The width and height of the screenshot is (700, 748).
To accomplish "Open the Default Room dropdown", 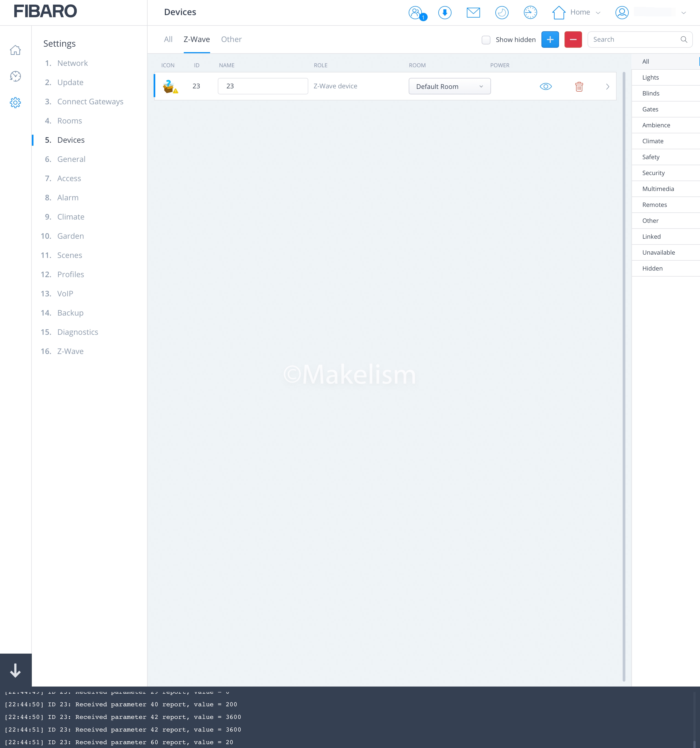I will coord(450,86).
